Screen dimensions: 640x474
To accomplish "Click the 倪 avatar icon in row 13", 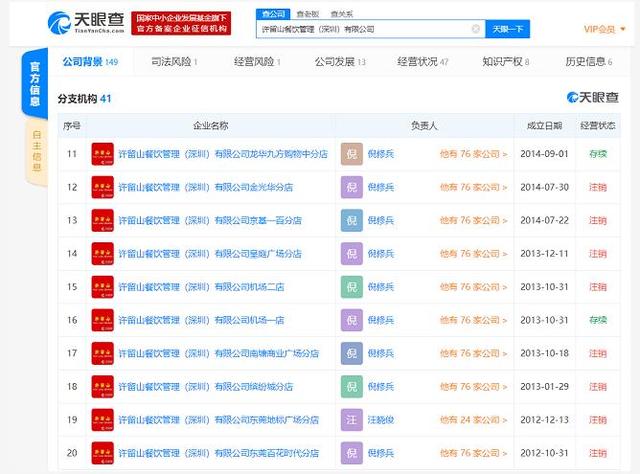I will pyautogui.click(x=352, y=220).
